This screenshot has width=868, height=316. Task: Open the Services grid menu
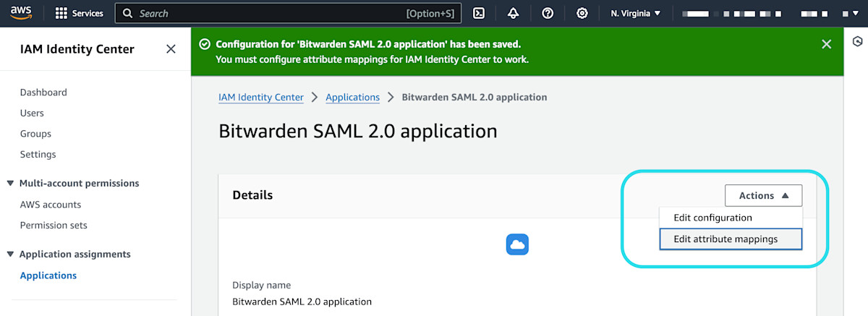pos(80,13)
